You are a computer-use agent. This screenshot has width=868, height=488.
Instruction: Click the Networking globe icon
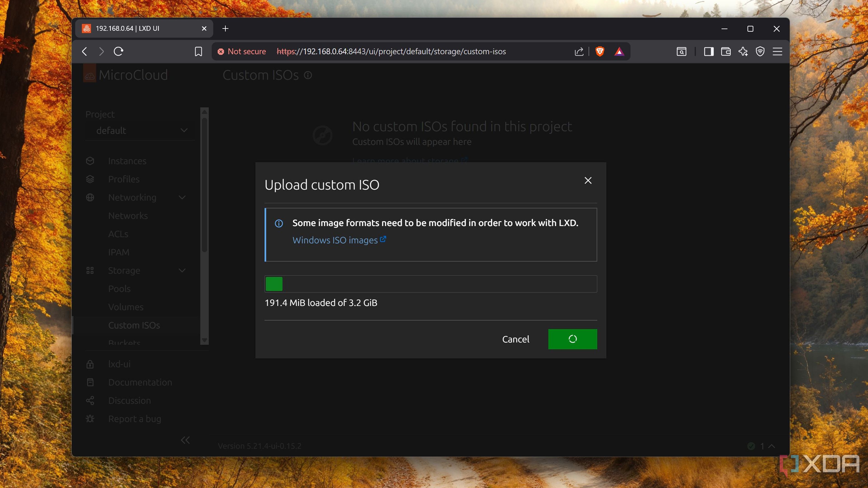click(x=90, y=197)
